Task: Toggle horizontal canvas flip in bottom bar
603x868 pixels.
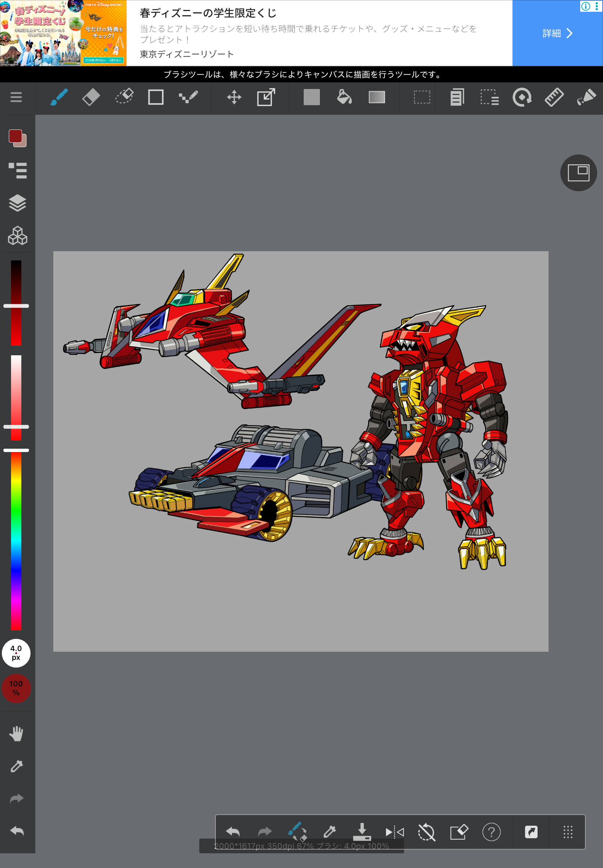Action: [395, 832]
